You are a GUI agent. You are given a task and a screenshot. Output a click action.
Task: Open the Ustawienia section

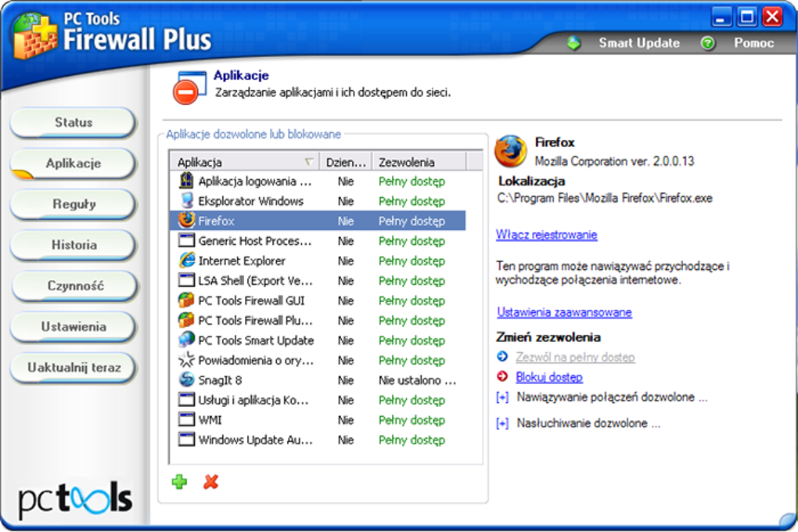(x=74, y=326)
